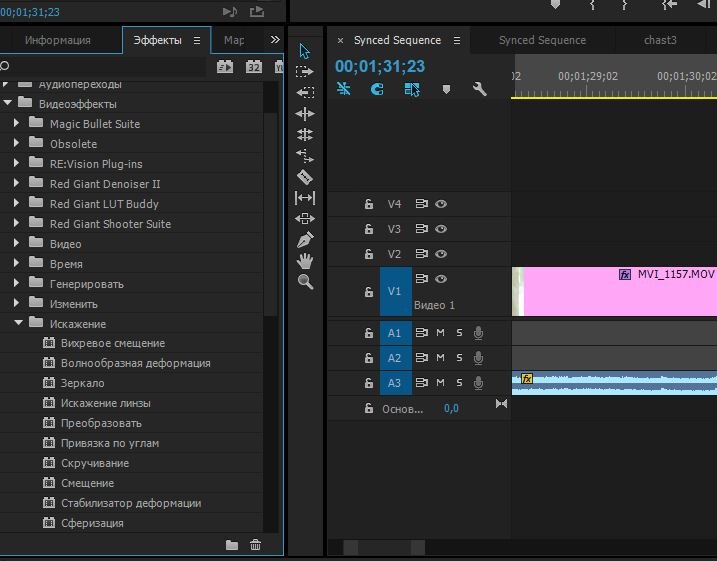Create new custom bin in Effects panel

[x=232, y=545]
